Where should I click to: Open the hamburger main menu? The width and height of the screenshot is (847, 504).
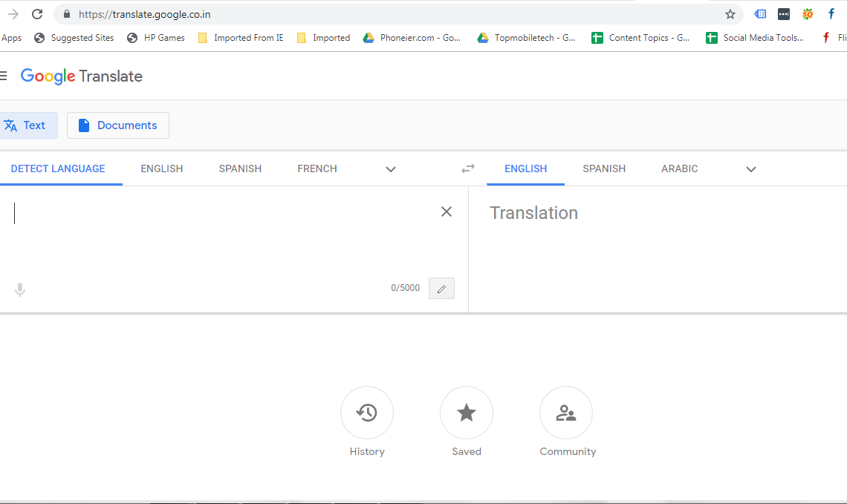[3, 76]
